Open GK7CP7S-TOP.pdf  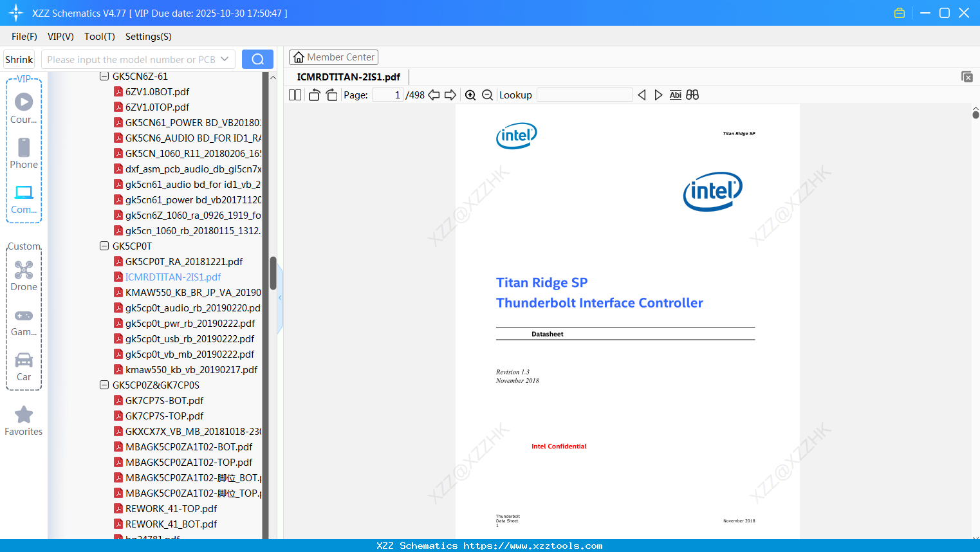click(x=164, y=416)
